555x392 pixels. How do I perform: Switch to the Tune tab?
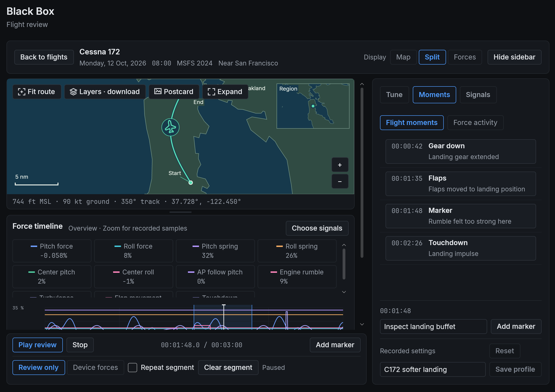[x=394, y=95]
